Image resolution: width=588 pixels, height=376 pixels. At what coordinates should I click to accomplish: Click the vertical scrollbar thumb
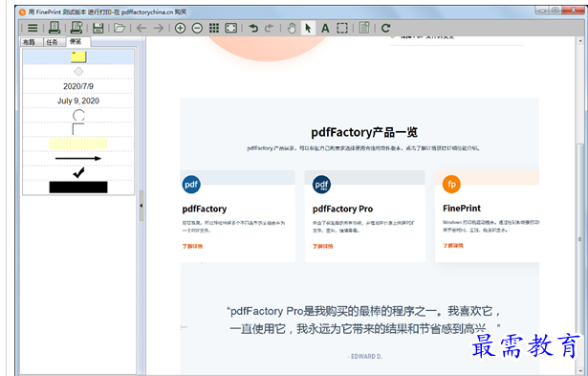(x=580, y=239)
